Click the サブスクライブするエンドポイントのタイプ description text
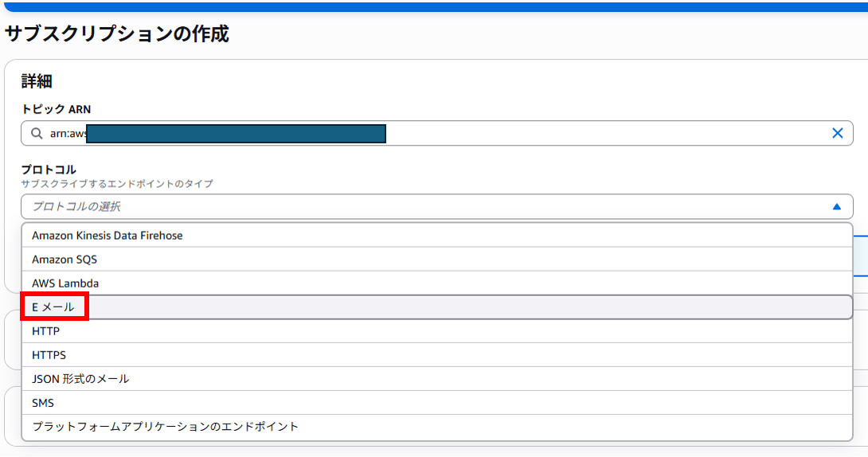This screenshot has height=457, width=868. click(117, 184)
